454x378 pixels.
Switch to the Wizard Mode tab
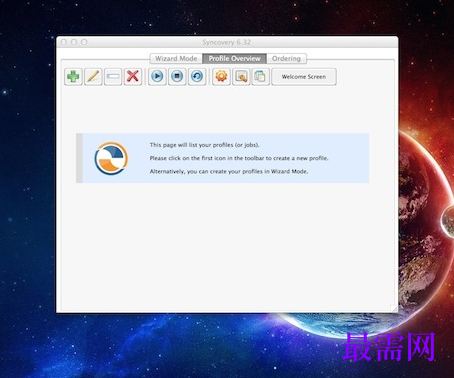(x=176, y=58)
